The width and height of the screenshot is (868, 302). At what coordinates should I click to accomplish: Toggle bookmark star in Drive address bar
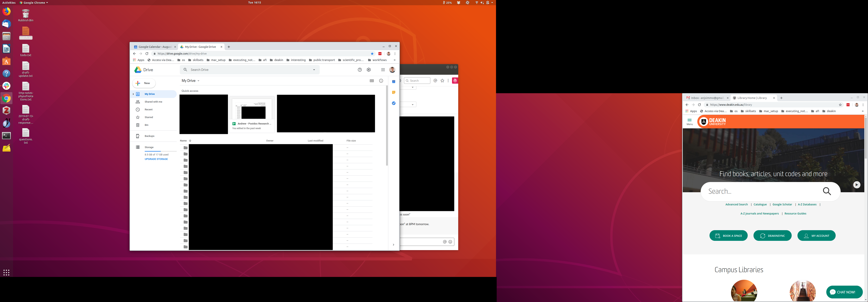[372, 54]
